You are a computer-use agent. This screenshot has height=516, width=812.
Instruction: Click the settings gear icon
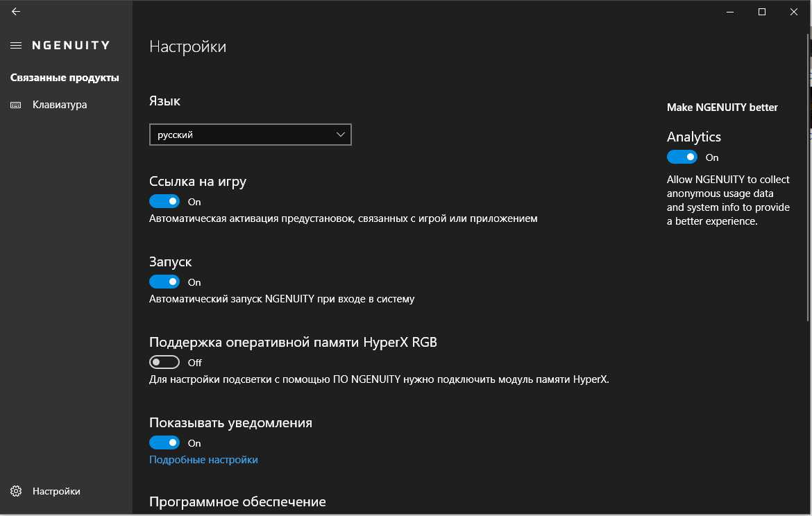(x=16, y=491)
